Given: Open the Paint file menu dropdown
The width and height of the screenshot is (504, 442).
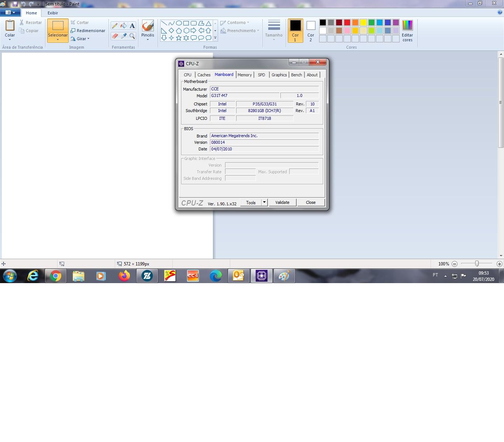Looking at the screenshot, I should 10,13.
